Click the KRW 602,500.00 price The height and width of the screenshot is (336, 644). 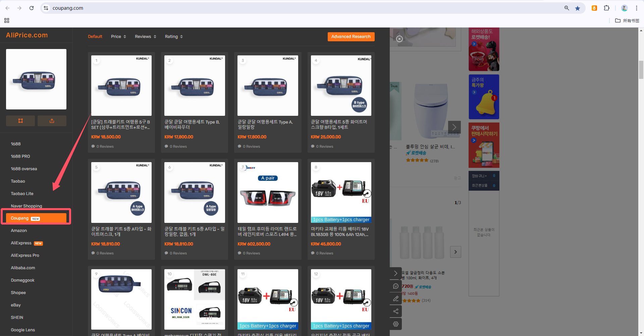[x=254, y=244]
